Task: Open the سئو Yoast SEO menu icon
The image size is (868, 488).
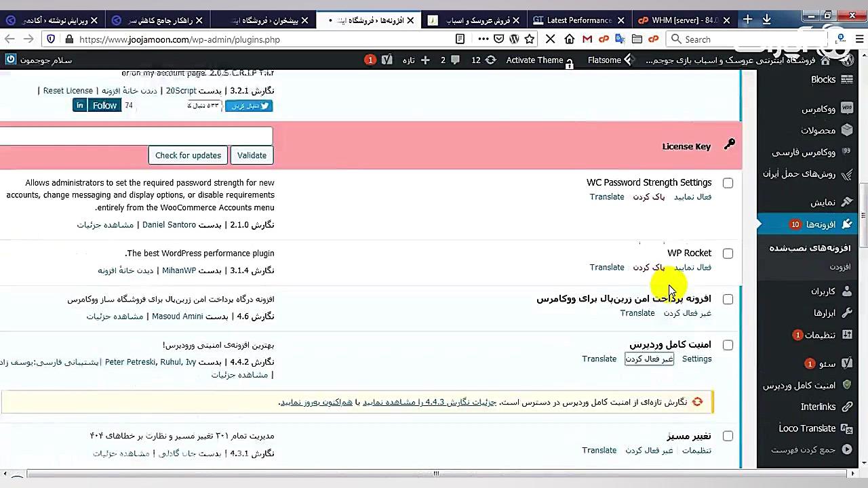Action: (847, 363)
